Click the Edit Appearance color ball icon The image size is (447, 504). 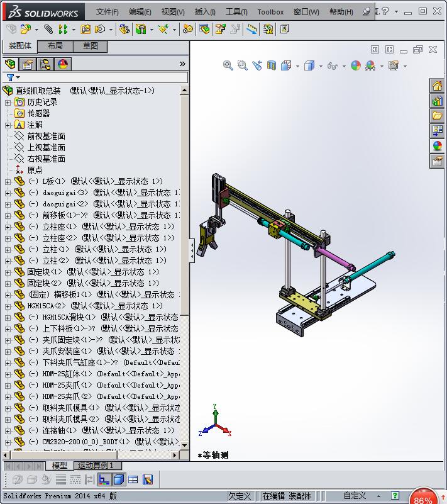pyautogui.click(x=356, y=65)
